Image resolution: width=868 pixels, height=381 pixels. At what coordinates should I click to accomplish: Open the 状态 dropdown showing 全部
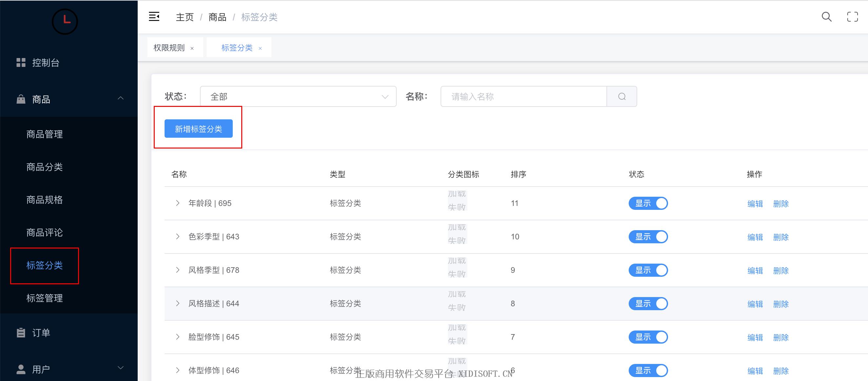pyautogui.click(x=298, y=96)
